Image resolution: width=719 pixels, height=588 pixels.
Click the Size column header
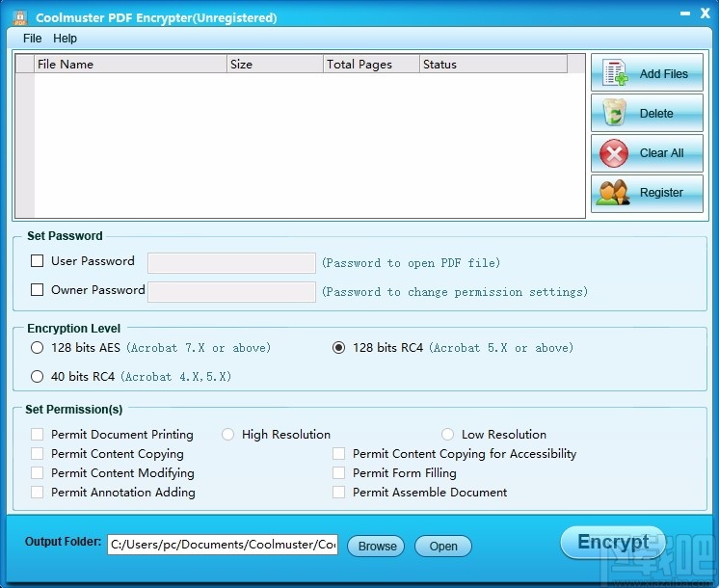(275, 65)
